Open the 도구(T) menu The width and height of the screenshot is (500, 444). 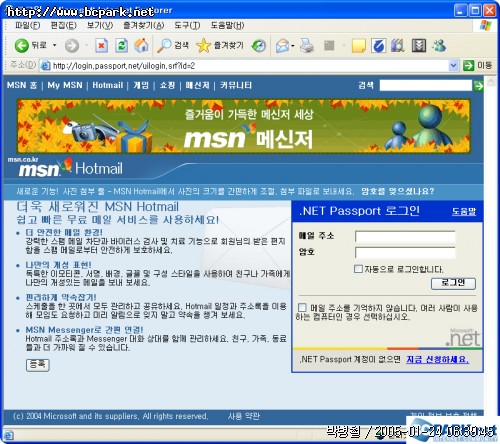point(187,25)
